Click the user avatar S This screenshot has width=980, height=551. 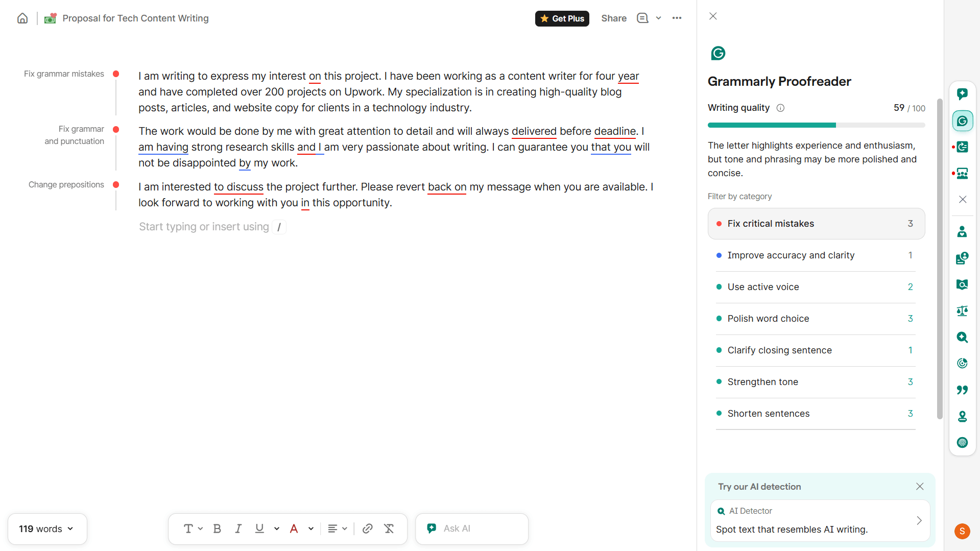[x=962, y=531]
